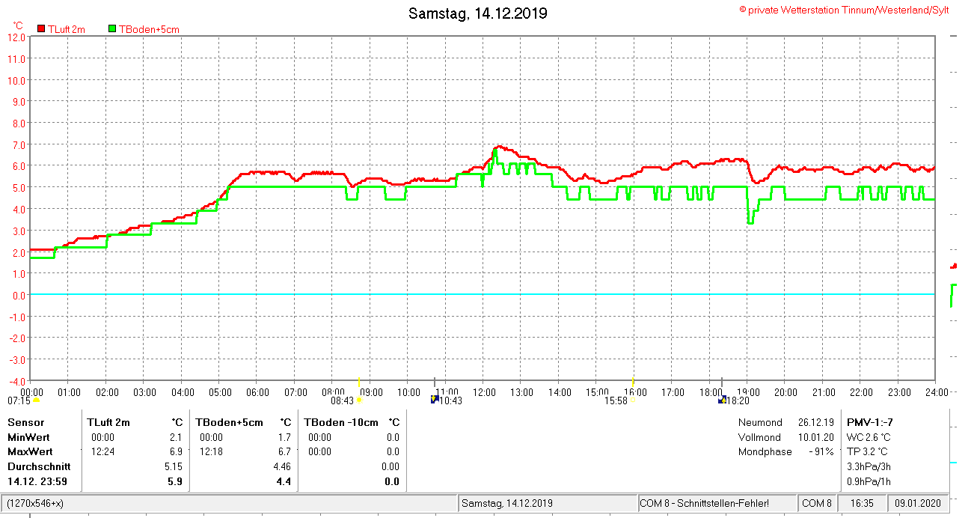The height and width of the screenshot is (518, 980).
Task: Click the window size (1270x546+x) status field
Action: (x=36, y=503)
